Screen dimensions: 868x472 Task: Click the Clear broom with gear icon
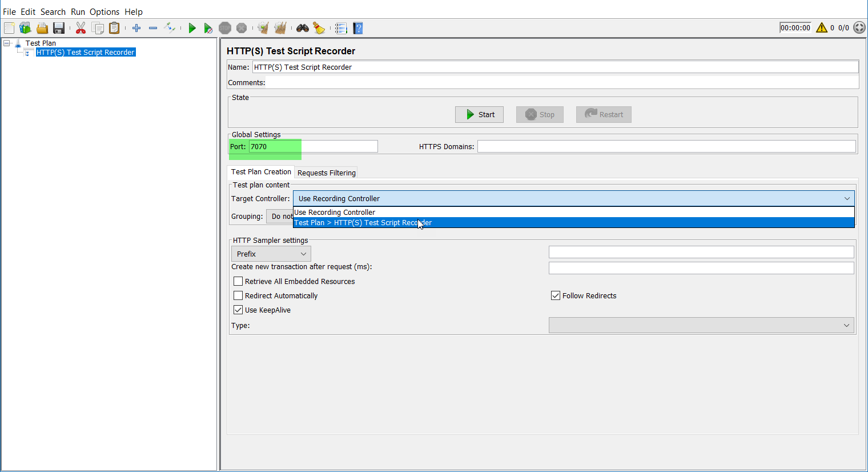click(x=263, y=28)
